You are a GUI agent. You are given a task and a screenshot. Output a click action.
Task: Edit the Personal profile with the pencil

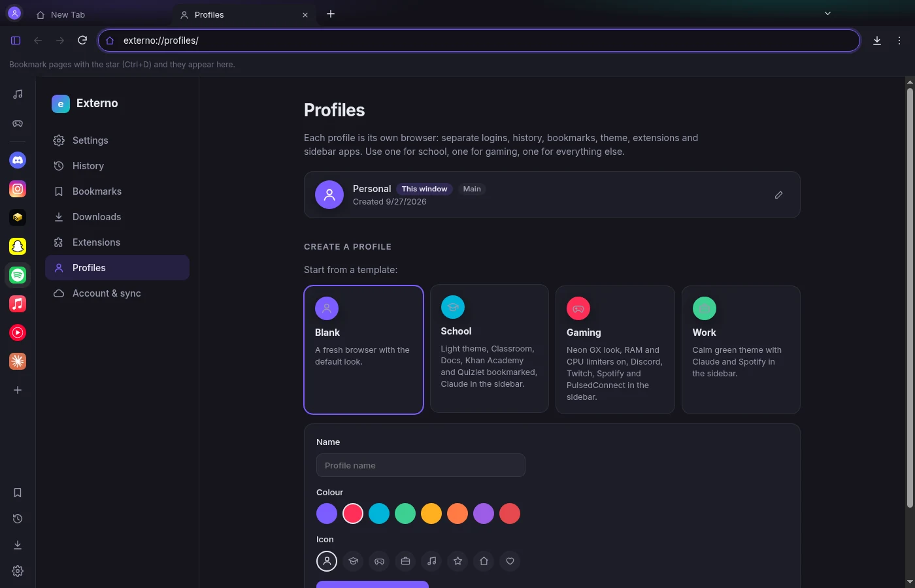[779, 195]
